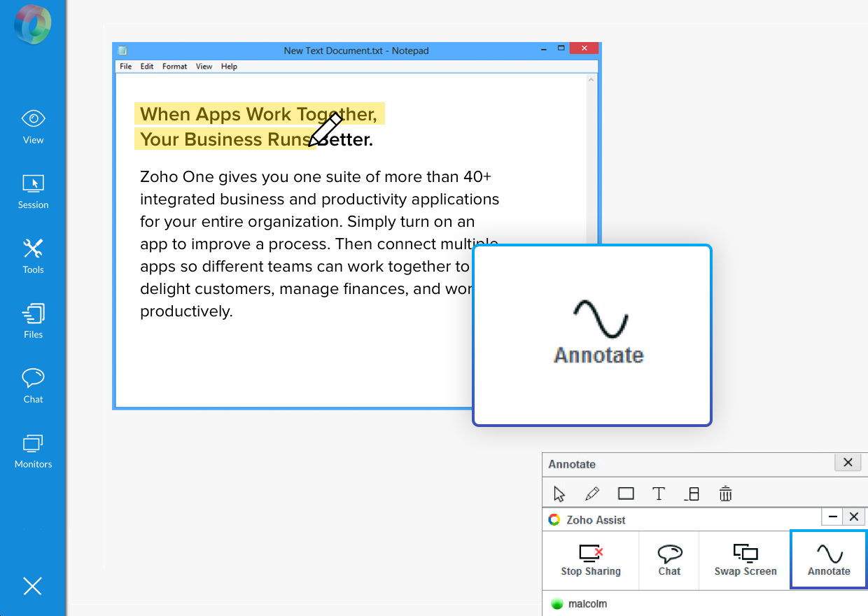Select the rectangle tool in the Annotate toolbar
868x616 pixels.
[x=626, y=494]
